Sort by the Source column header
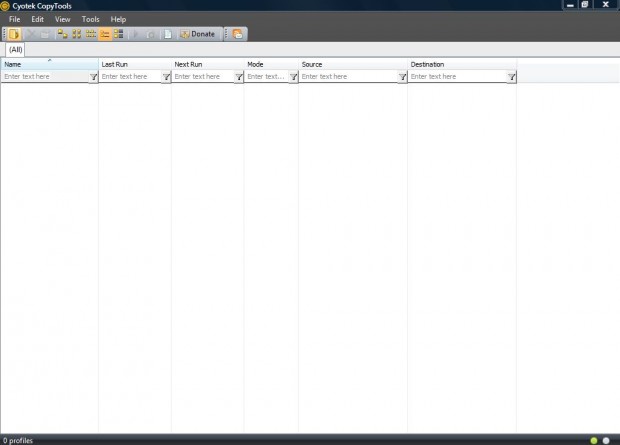 353,64
